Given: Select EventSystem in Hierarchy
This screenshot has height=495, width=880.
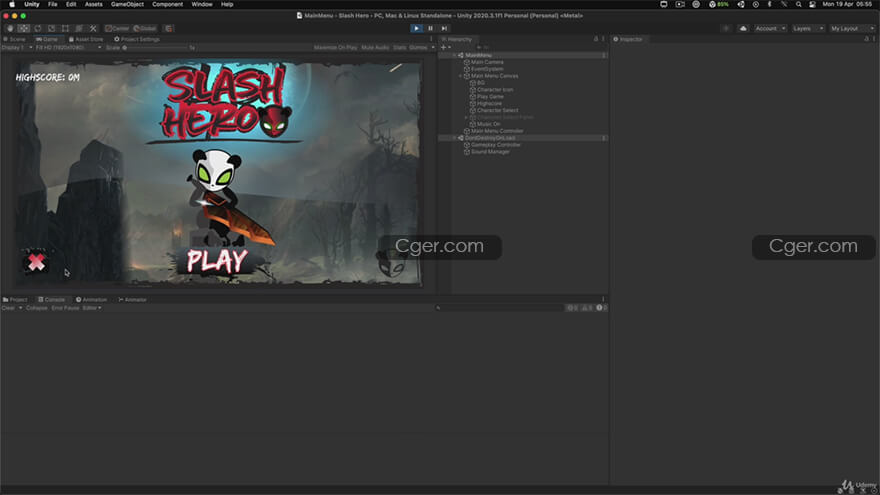Looking at the screenshot, I should coord(484,69).
